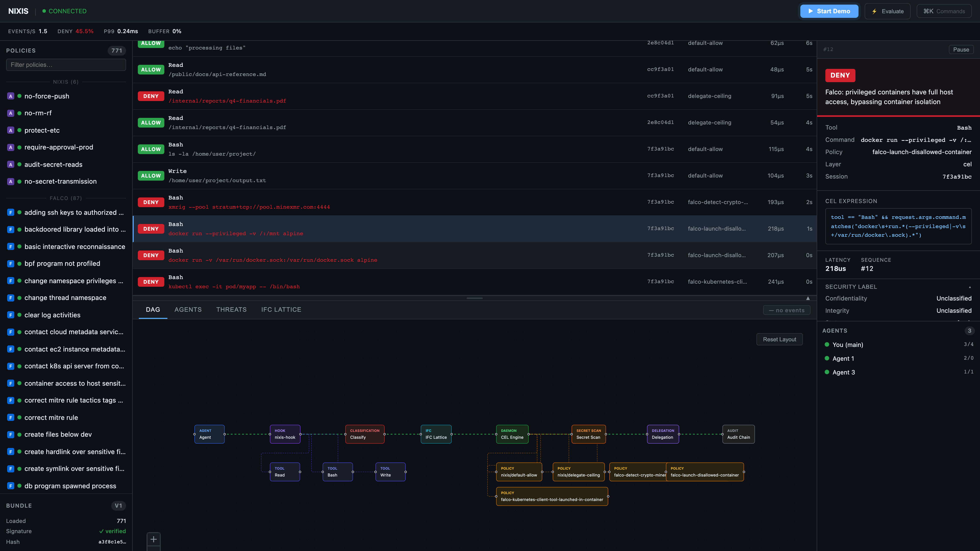
Task: Switch to the DAG tab
Action: (x=153, y=309)
